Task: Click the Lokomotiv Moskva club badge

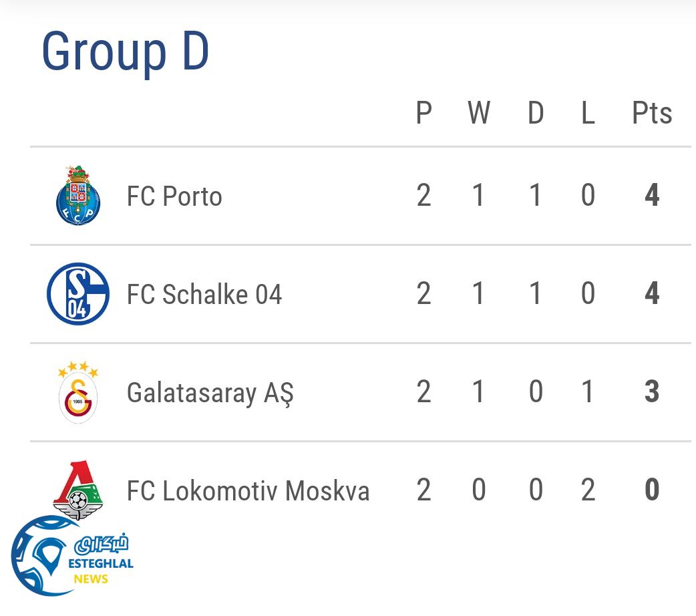Action: click(79, 490)
